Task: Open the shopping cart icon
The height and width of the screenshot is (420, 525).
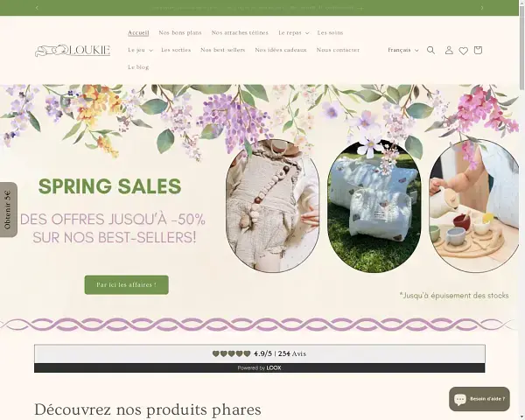Action: pos(478,50)
